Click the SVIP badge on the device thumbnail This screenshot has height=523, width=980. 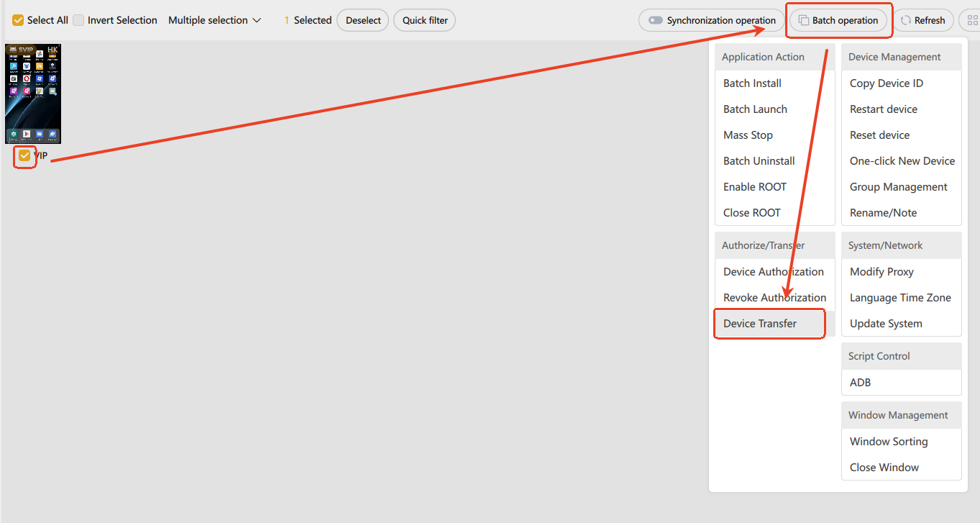pyautogui.click(x=22, y=50)
